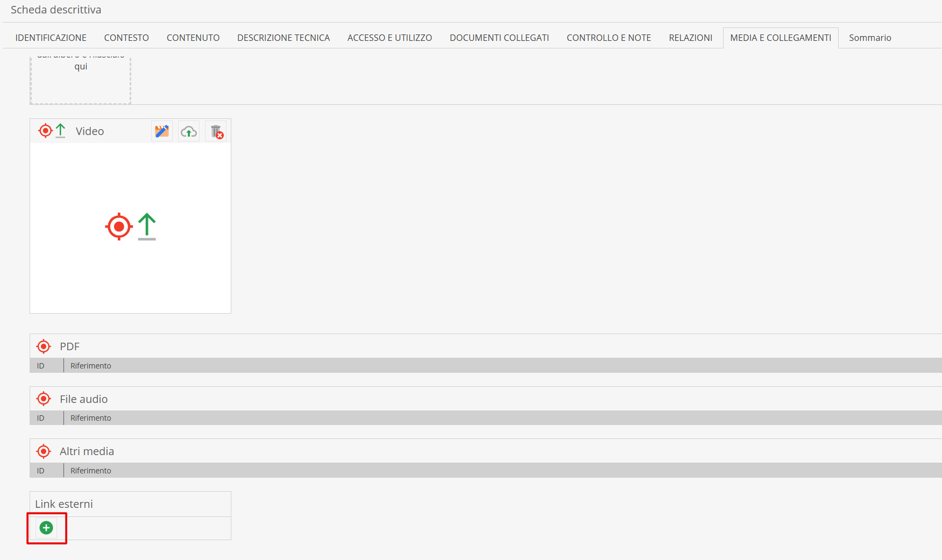Click the red target icon beside Video title
Viewport: 942px width, 560px height.
[x=46, y=131]
